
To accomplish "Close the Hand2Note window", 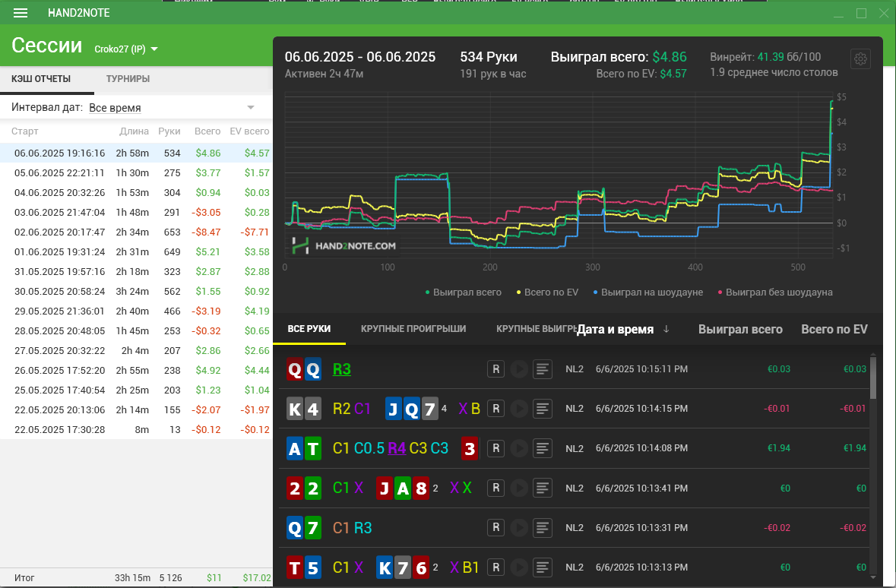I will click(883, 13).
